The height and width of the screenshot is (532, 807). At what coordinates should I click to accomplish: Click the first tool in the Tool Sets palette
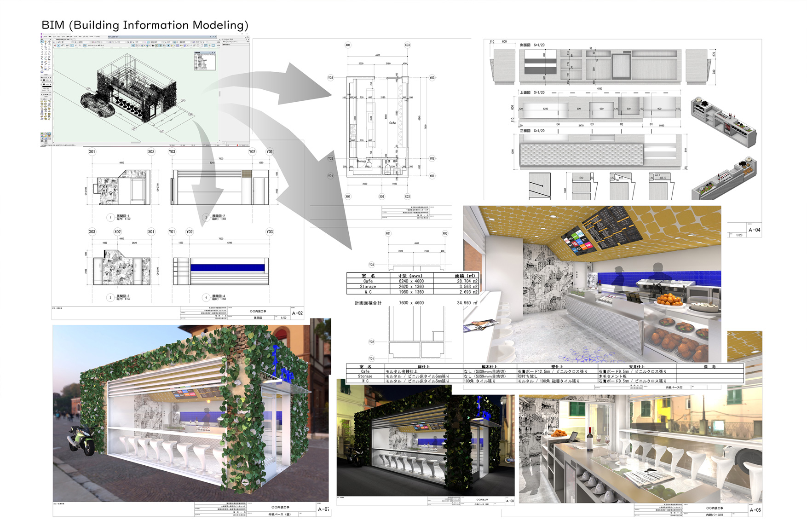(42, 101)
